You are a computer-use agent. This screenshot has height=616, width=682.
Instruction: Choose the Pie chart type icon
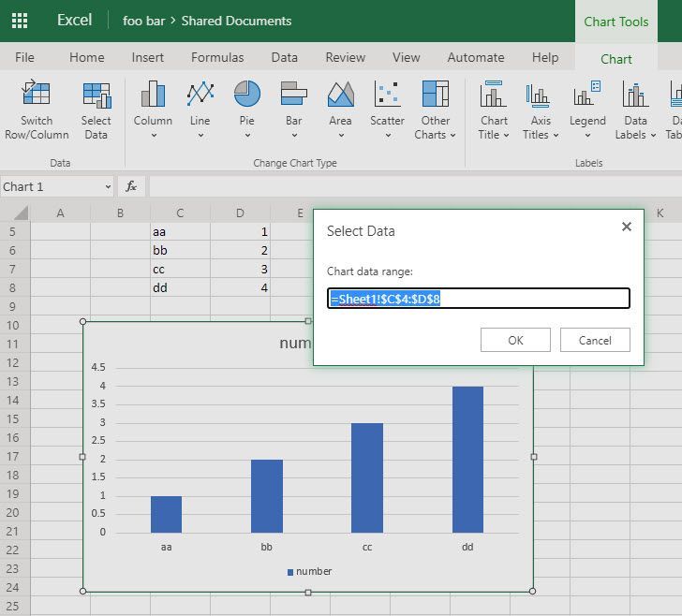[247, 94]
